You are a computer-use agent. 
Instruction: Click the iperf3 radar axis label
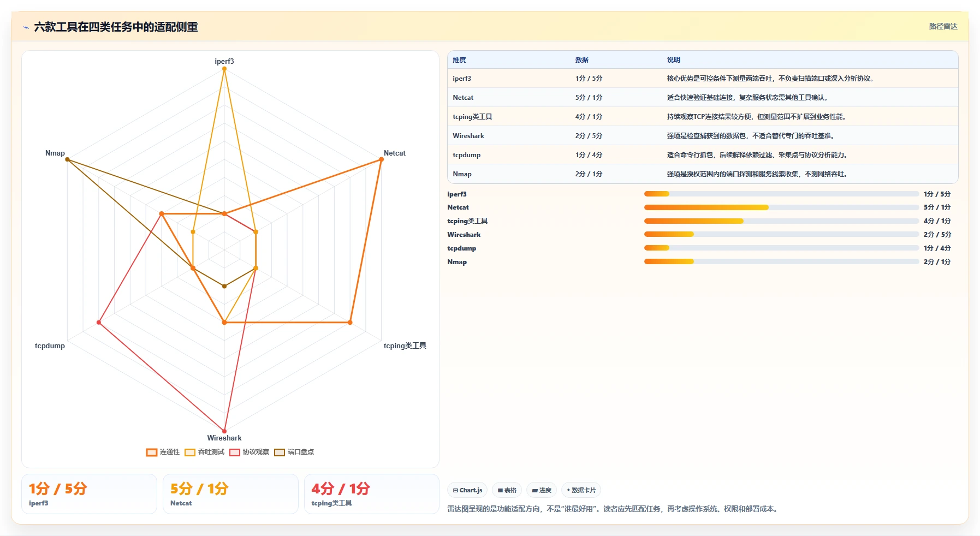[x=224, y=61]
